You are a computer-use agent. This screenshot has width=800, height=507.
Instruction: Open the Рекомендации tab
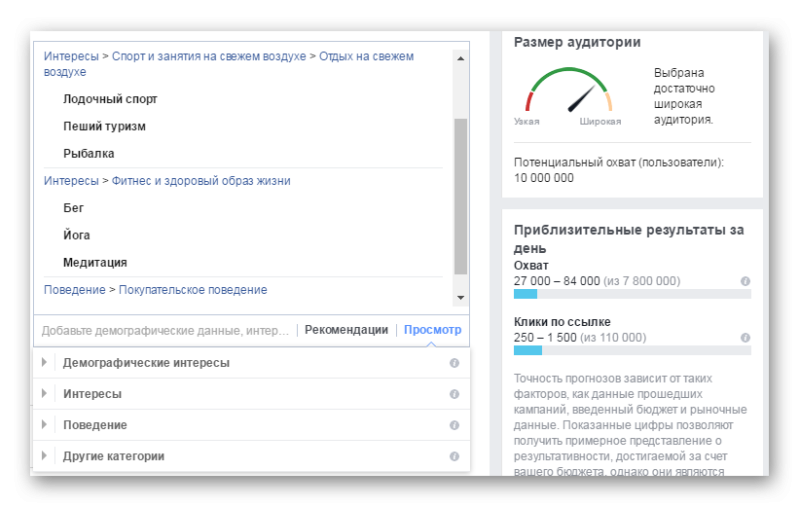click(346, 330)
